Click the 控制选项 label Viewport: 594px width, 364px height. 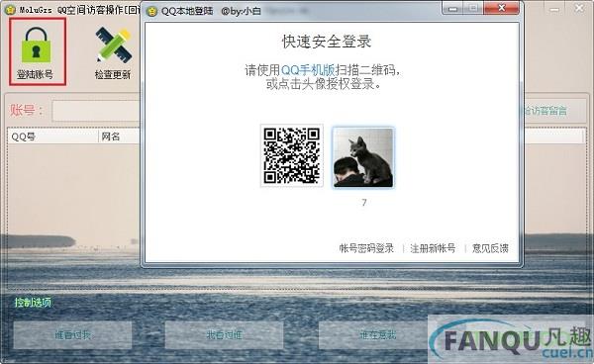point(33,303)
